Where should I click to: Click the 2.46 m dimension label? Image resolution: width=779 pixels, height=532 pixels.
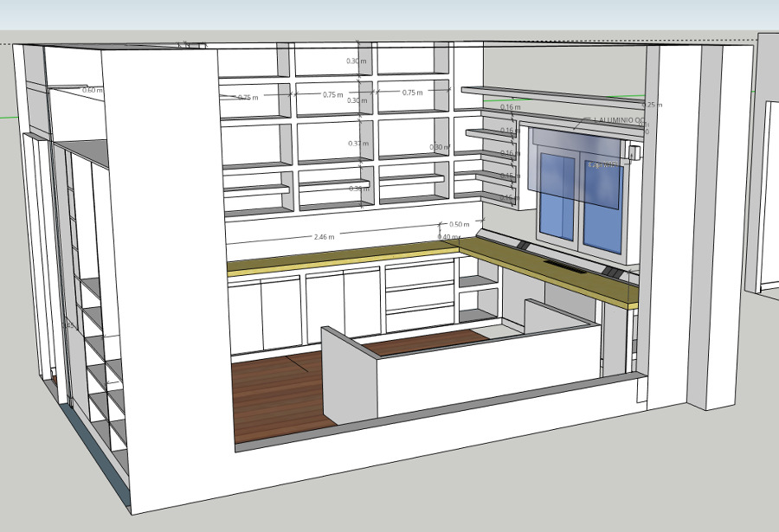[325, 236]
